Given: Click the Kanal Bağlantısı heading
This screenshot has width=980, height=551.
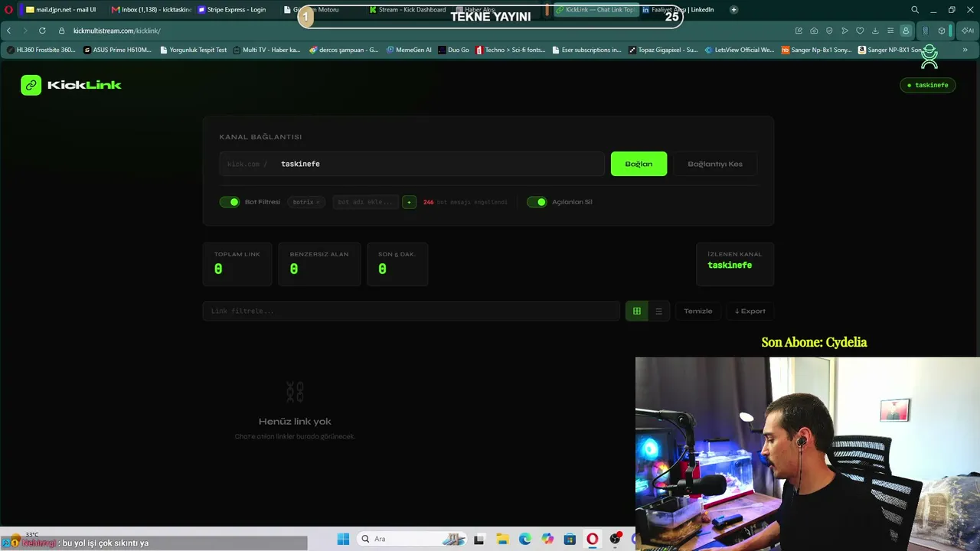Looking at the screenshot, I should pos(260,137).
